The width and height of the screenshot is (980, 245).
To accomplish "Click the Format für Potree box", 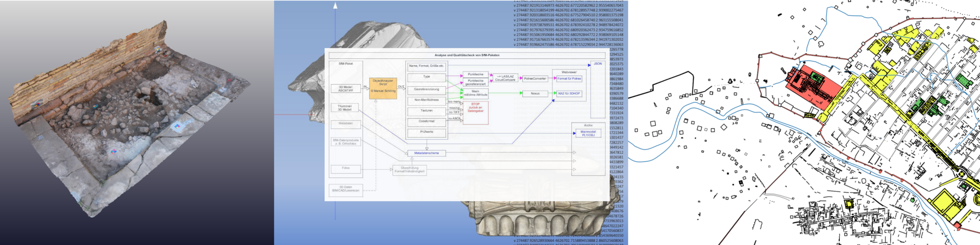I will (569, 78).
